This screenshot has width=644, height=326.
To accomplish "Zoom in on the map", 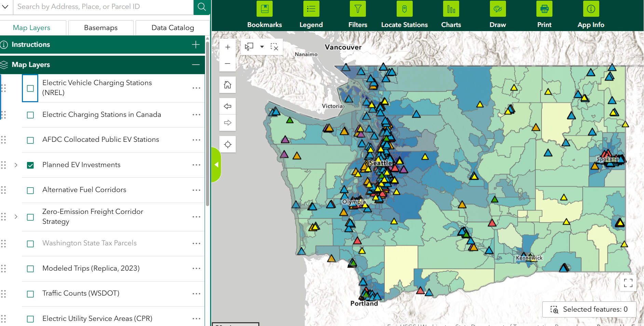I will [228, 47].
